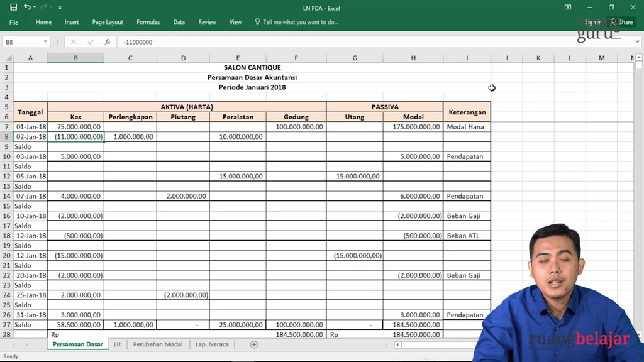Screen dimensions: 644x362
Task: Expand the formula bar using the chevron
Action: [x=637, y=42]
